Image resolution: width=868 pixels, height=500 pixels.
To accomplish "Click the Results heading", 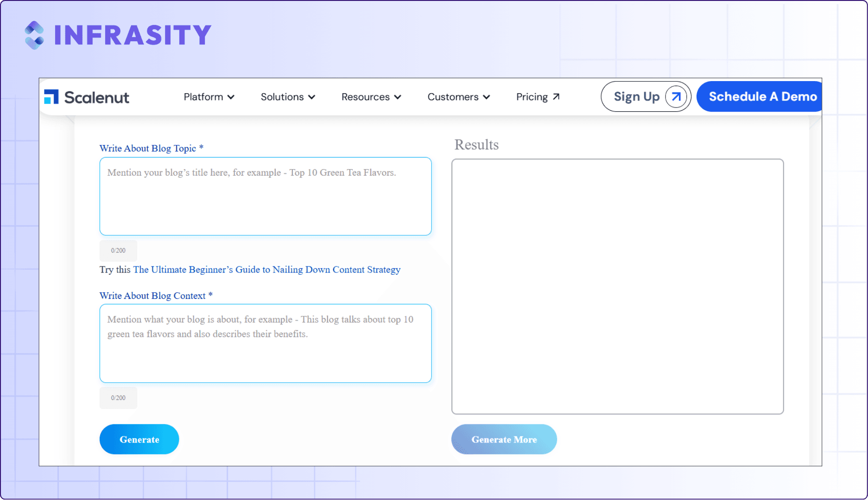I will tap(476, 145).
